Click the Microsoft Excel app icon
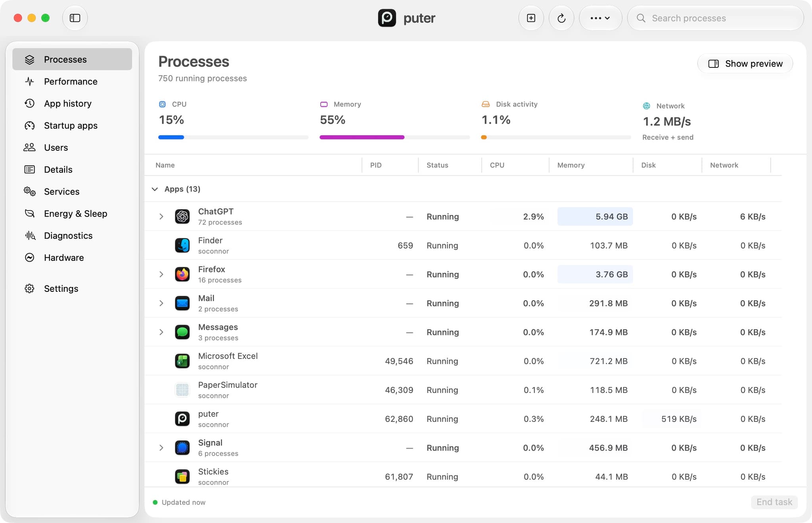 coord(182,361)
